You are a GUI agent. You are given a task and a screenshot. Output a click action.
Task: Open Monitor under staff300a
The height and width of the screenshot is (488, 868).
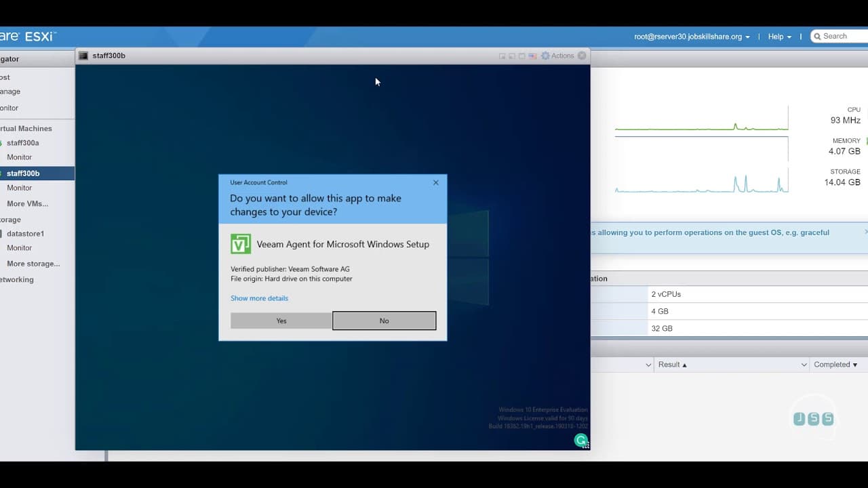[x=19, y=157]
